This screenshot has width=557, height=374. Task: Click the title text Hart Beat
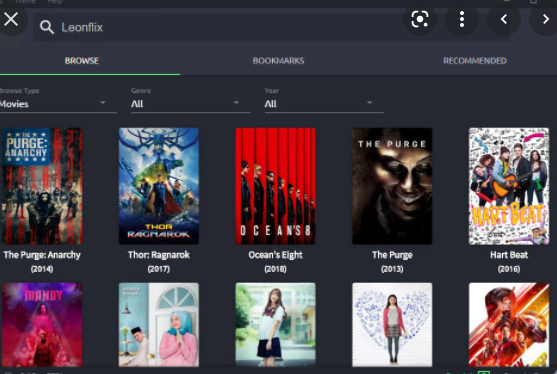coord(509,255)
